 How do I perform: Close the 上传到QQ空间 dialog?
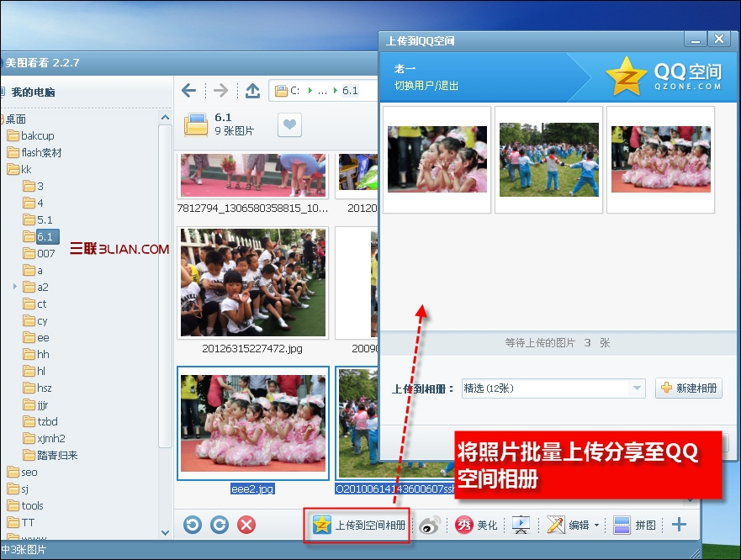tap(719, 40)
